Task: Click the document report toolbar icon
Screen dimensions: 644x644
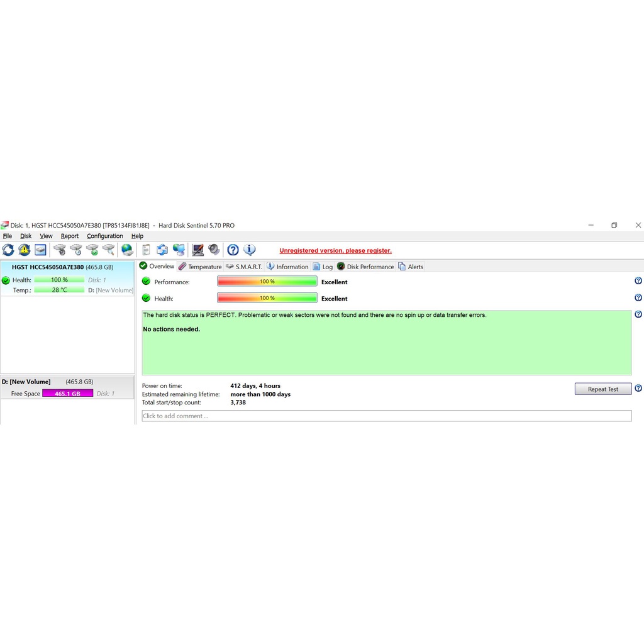Action: click(146, 250)
